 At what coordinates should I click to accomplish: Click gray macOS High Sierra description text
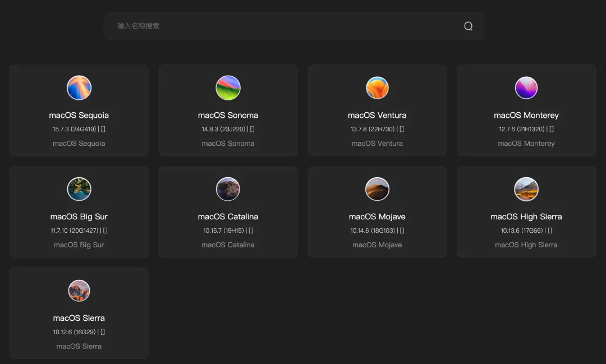[x=526, y=245]
